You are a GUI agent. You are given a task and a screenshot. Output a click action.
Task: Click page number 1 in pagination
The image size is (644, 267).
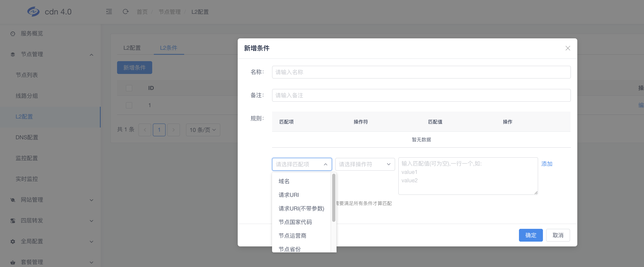coord(159,130)
